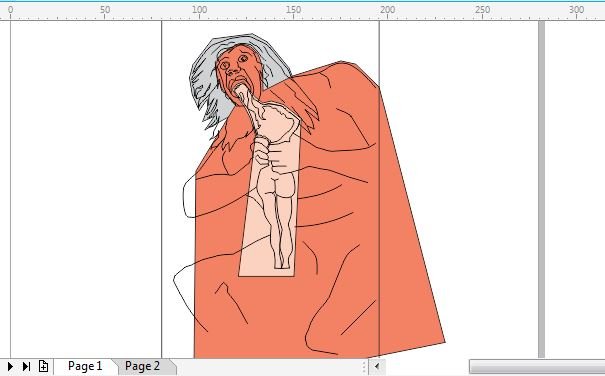Viewport: 605px width, 376px height.
Task: Click horizontal scrollbar left arrow
Action: pos(377,366)
